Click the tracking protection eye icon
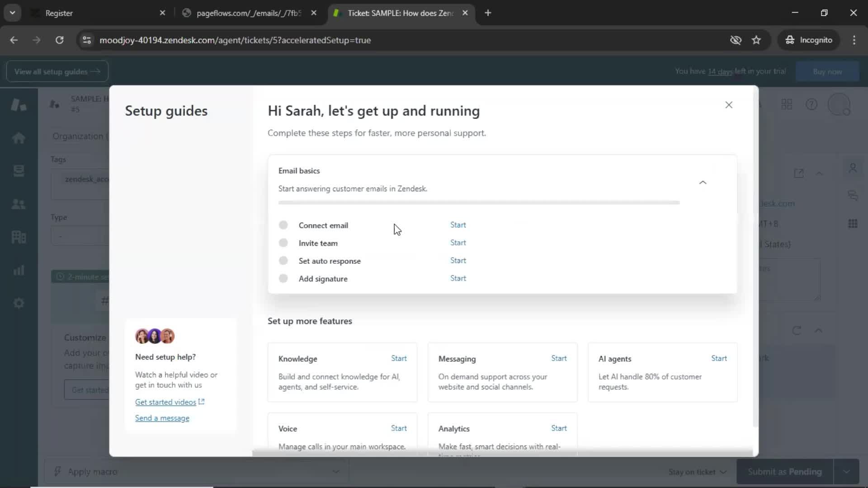The height and width of the screenshot is (488, 868). point(736,40)
